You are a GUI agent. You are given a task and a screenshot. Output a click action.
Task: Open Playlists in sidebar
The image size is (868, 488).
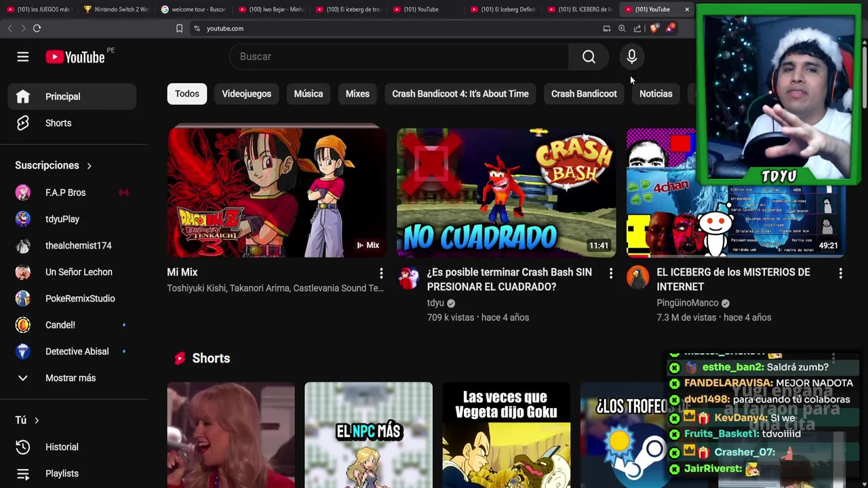coord(72,473)
